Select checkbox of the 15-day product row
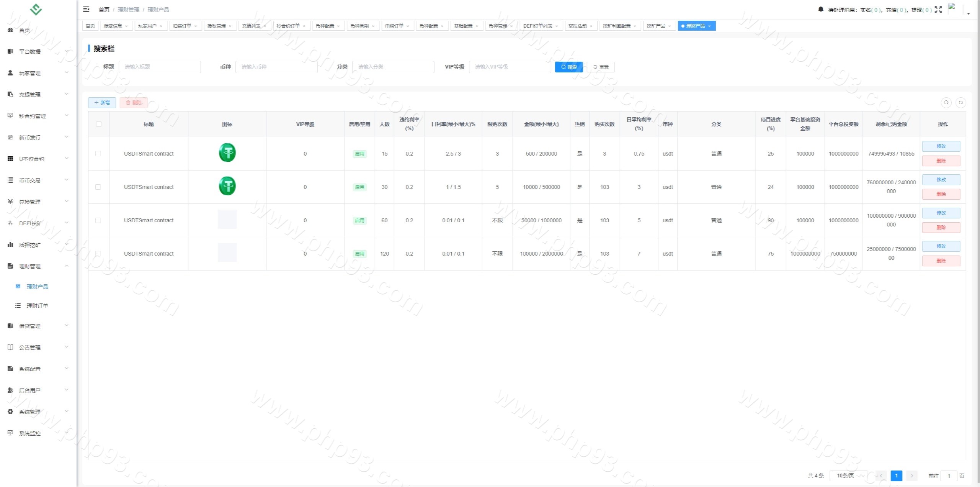This screenshot has width=980, height=487. click(98, 154)
